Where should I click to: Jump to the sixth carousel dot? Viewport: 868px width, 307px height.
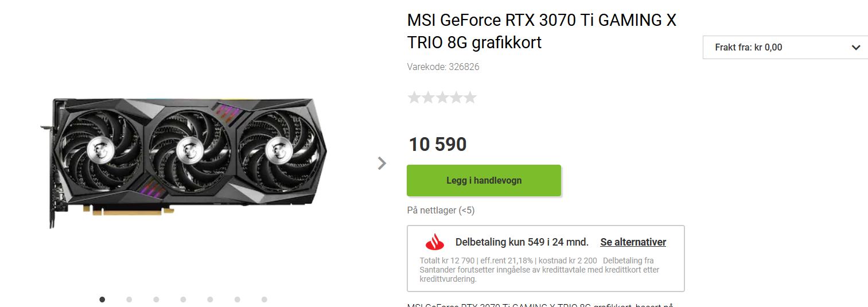click(x=237, y=299)
